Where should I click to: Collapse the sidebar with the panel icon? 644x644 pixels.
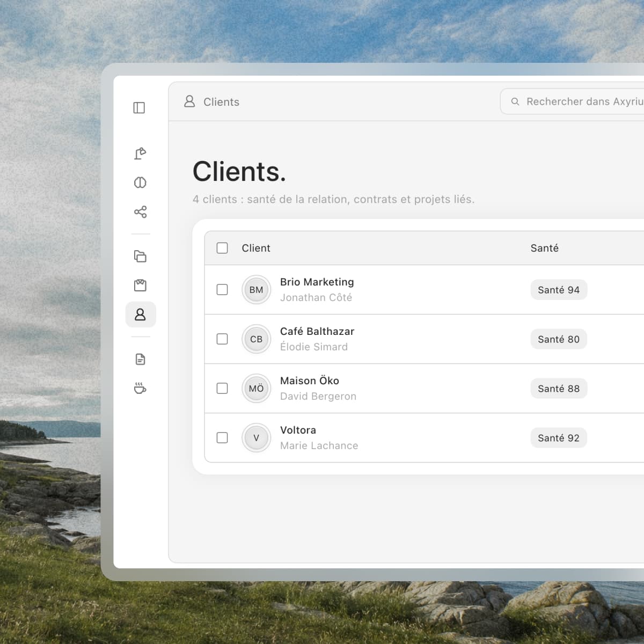tap(139, 108)
